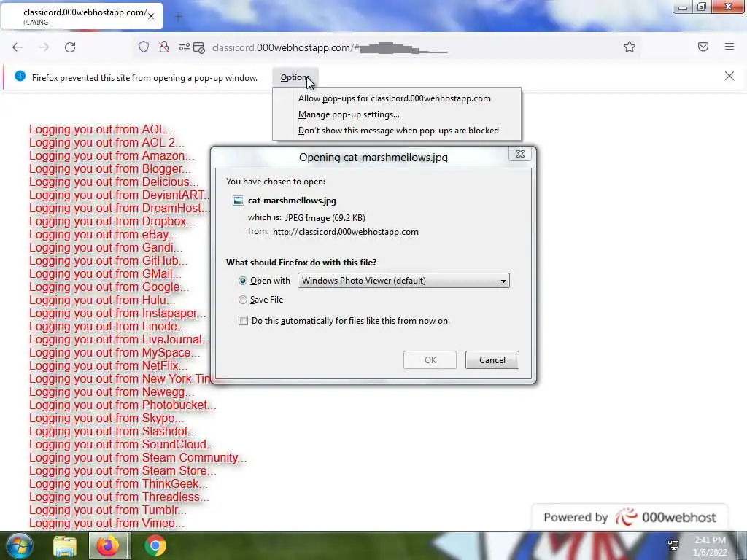Click the text Logging you out from SoundCloud

click(122, 444)
